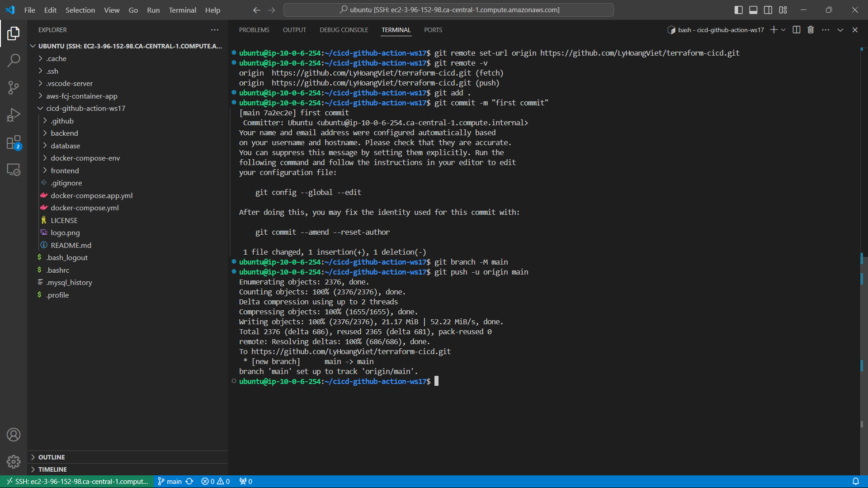Collapse the UBUNTU workspace root folder
The image size is (868, 488).
(127, 46)
